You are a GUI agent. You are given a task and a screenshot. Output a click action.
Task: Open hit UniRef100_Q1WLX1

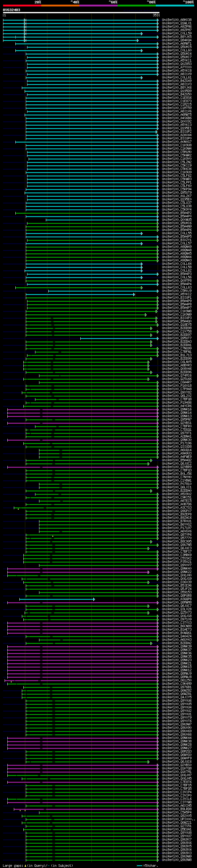coord(176,23)
